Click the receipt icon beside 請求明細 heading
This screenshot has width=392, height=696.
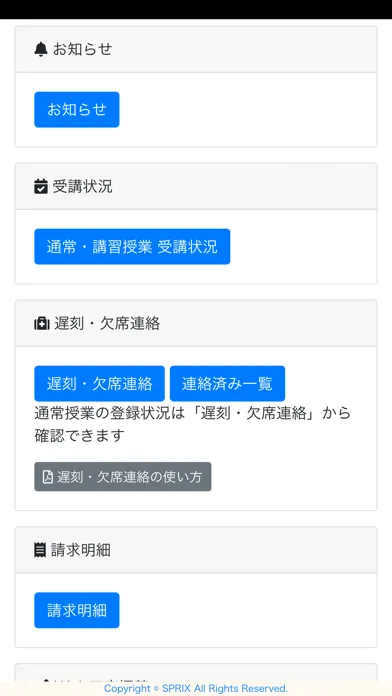pos(40,550)
